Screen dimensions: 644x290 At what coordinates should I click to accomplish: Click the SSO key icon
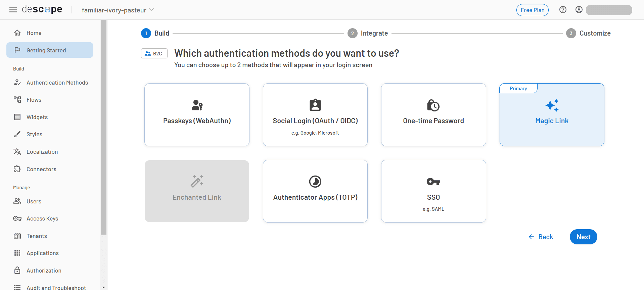tap(433, 182)
